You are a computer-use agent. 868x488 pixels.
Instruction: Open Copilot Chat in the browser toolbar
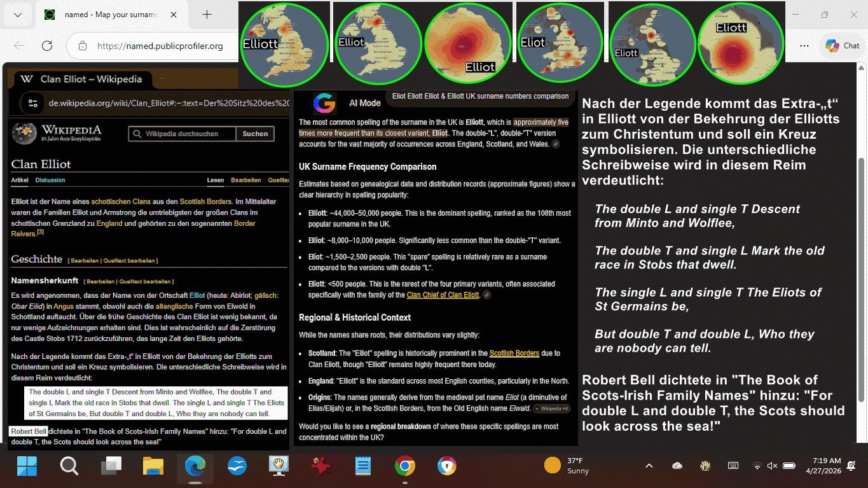(842, 46)
